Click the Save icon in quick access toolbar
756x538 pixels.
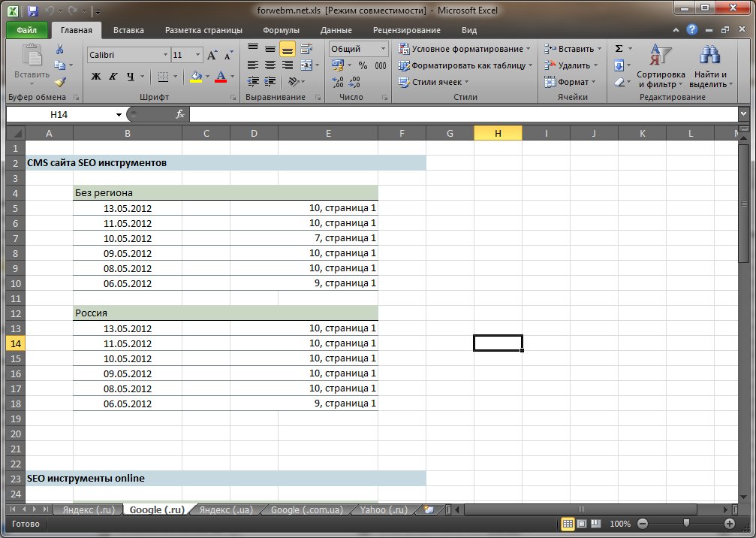33,11
